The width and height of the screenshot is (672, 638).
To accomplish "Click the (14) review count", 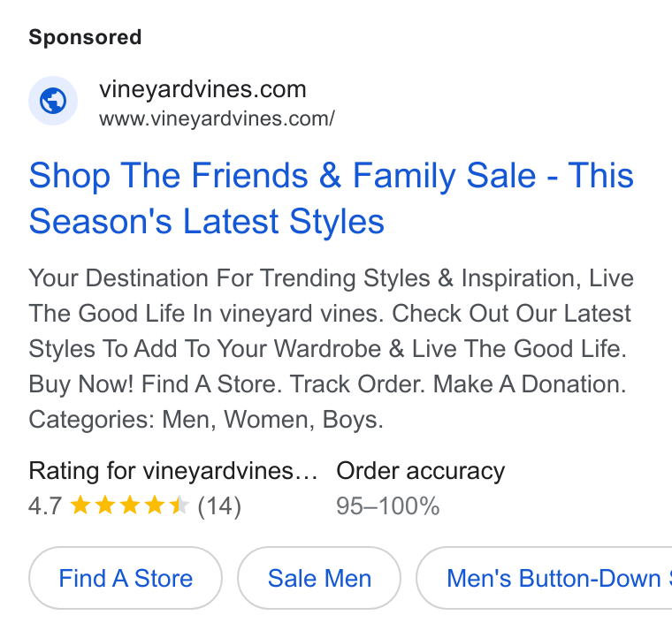I will [219, 505].
